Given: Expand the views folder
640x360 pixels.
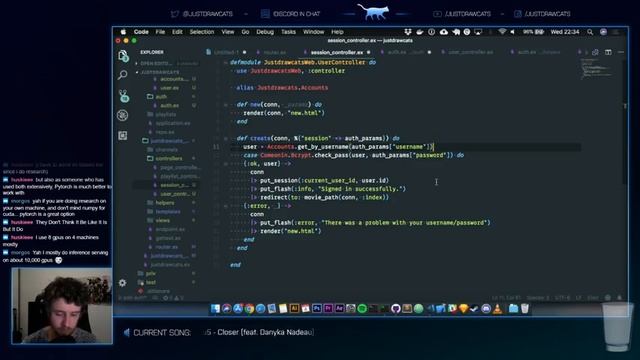Looking at the screenshot, I should (162, 220).
